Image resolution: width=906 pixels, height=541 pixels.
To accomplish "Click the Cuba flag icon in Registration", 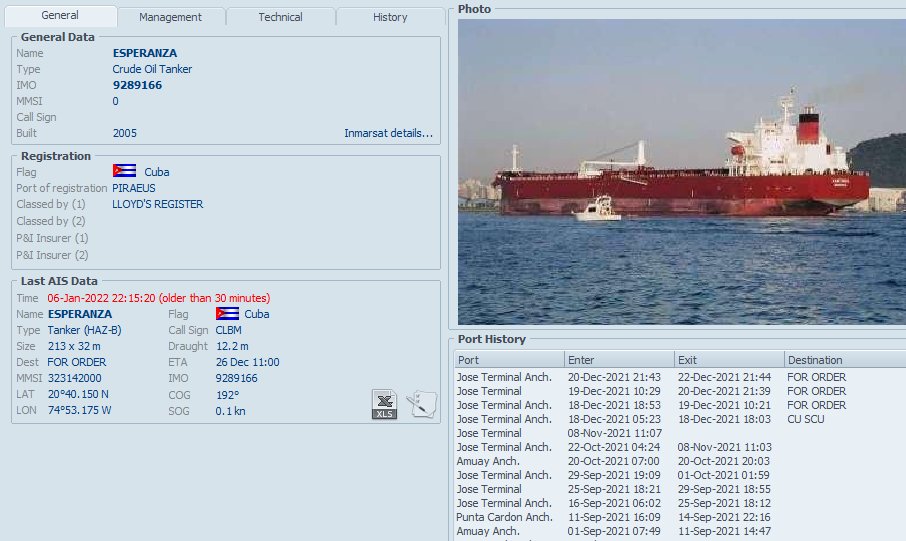I will (x=124, y=171).
